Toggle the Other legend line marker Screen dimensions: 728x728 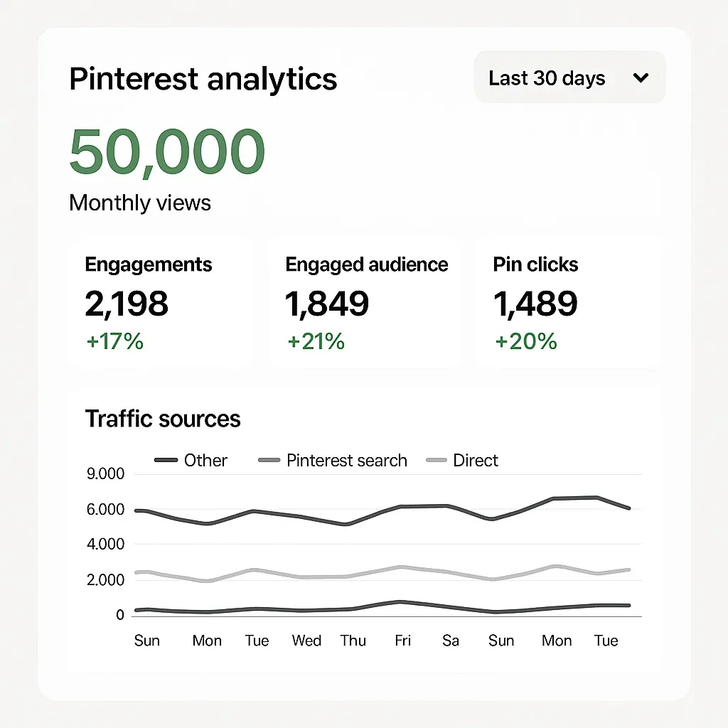(166, 461)
